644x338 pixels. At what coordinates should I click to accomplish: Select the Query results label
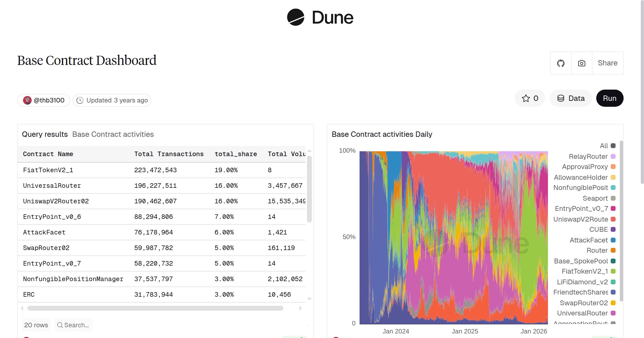click(45, 134)
